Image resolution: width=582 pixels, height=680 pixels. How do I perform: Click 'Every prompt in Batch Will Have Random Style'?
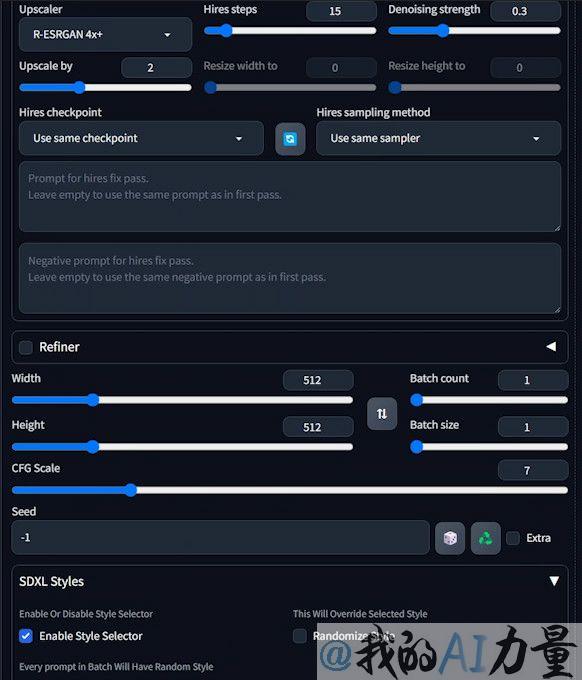pyautogui.click(x=116, y=667)
